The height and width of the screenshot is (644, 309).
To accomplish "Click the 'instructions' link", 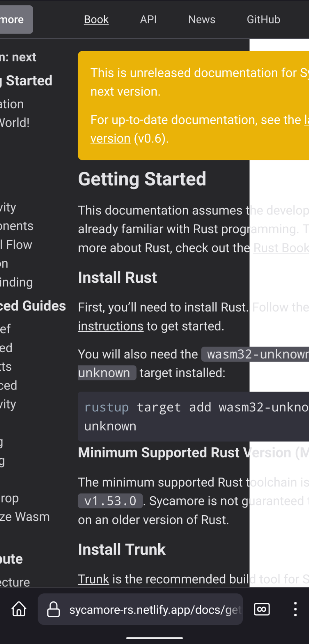I will coord(111,326).
